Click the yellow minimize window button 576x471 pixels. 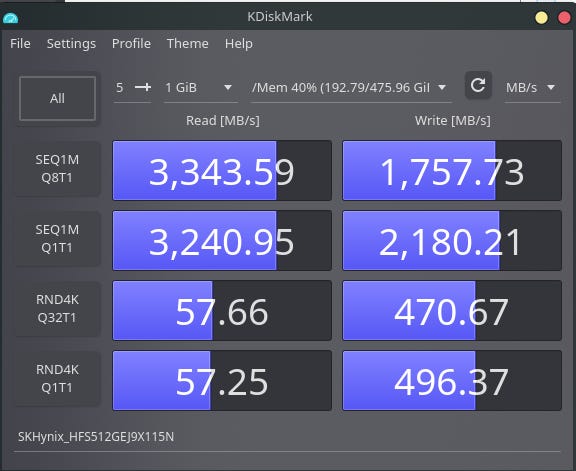tap(541, 18)
